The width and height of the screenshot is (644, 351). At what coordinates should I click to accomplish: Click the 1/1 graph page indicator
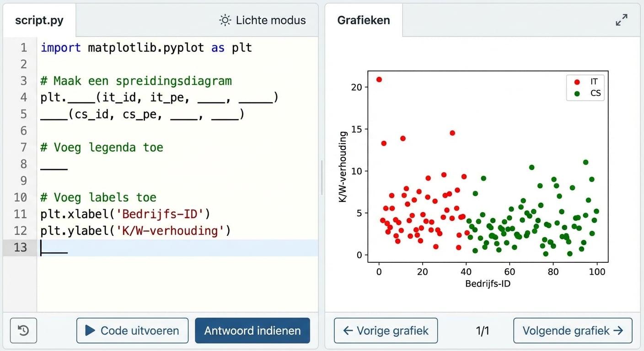click(x=483, y=330)
